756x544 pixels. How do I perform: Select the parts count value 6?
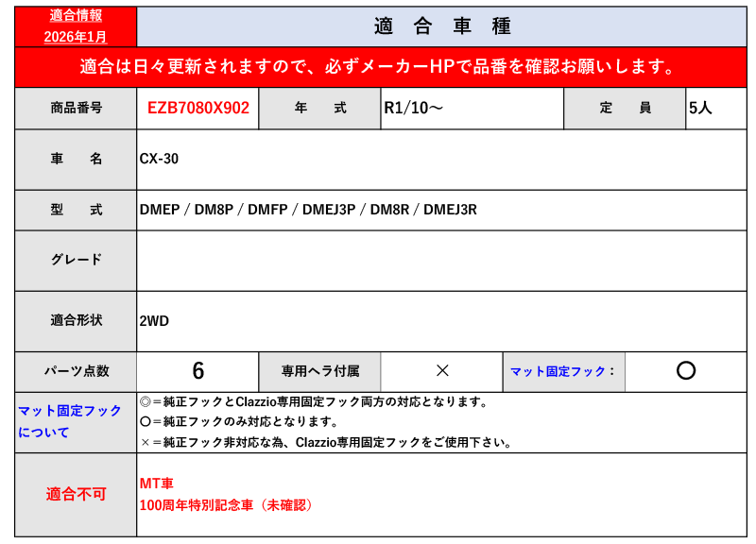(198, 371)
